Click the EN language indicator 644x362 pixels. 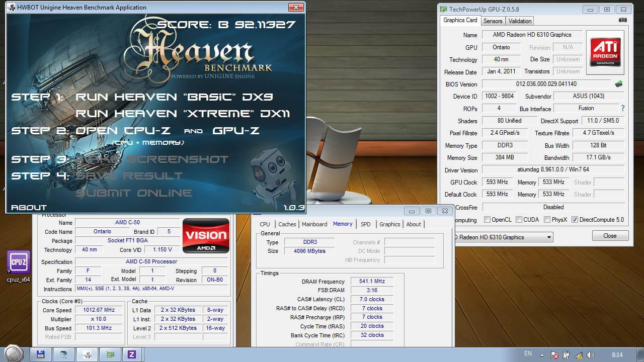[528, 354]
